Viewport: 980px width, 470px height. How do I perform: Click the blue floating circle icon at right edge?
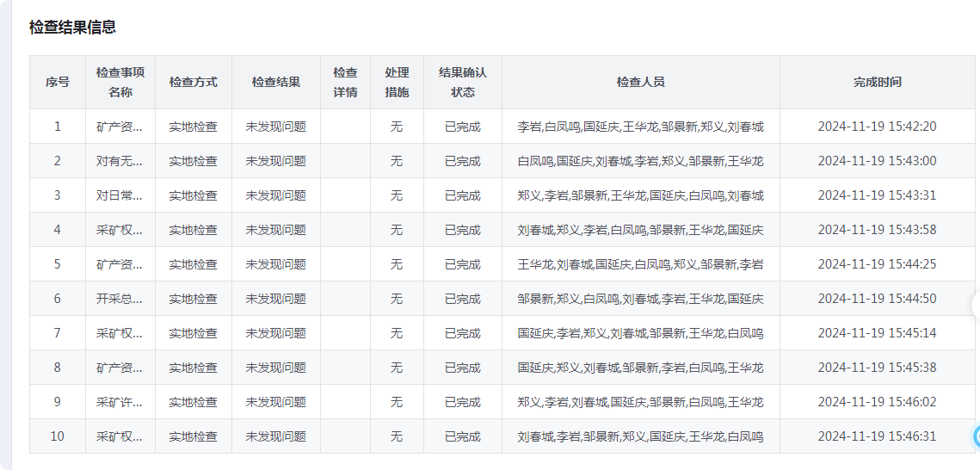click(977, 436)
